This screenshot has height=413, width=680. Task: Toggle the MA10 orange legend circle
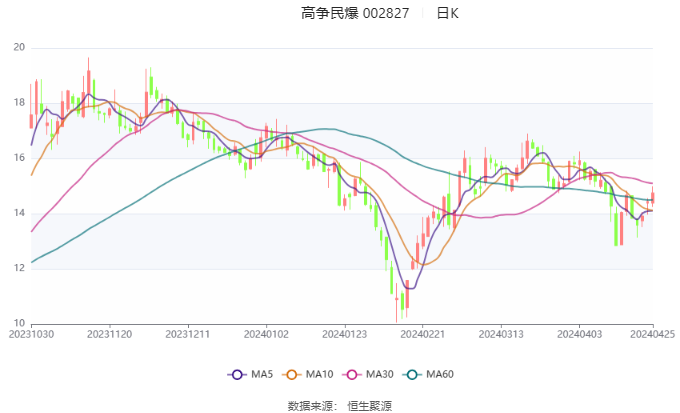click(291, 374)
